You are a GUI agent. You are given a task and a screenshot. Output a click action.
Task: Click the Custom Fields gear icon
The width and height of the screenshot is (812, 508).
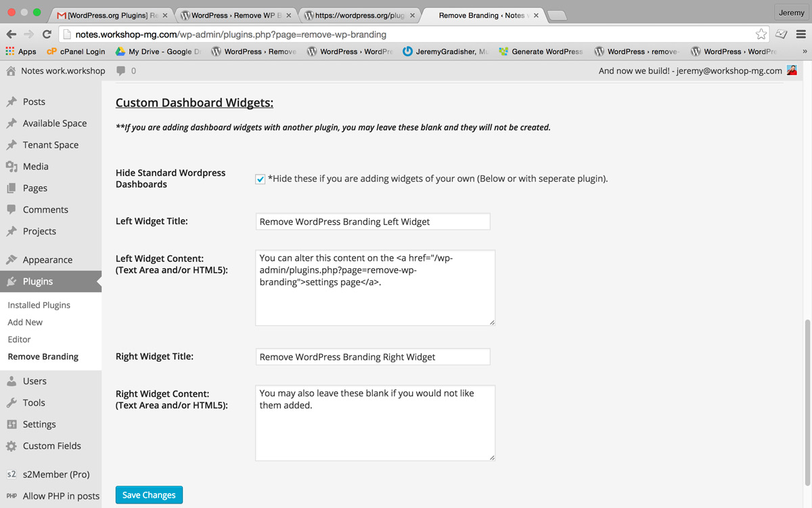click(12, 446)
